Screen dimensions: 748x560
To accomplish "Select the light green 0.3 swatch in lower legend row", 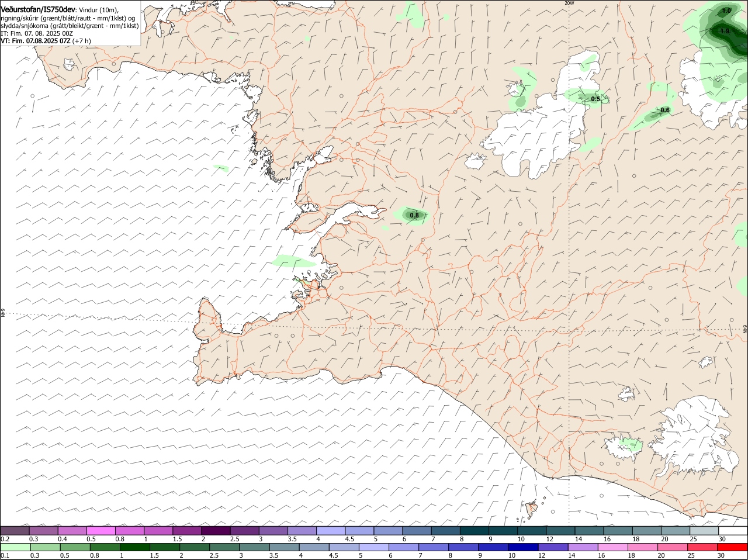I will point(45,547).
